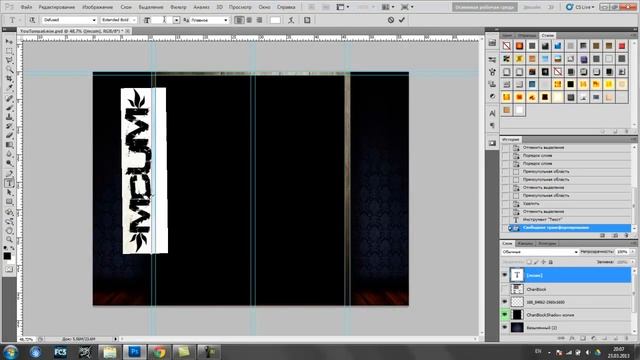Select the Eyedropper tool
Viewport: 640px width, 360px height.
coord(9,87)
